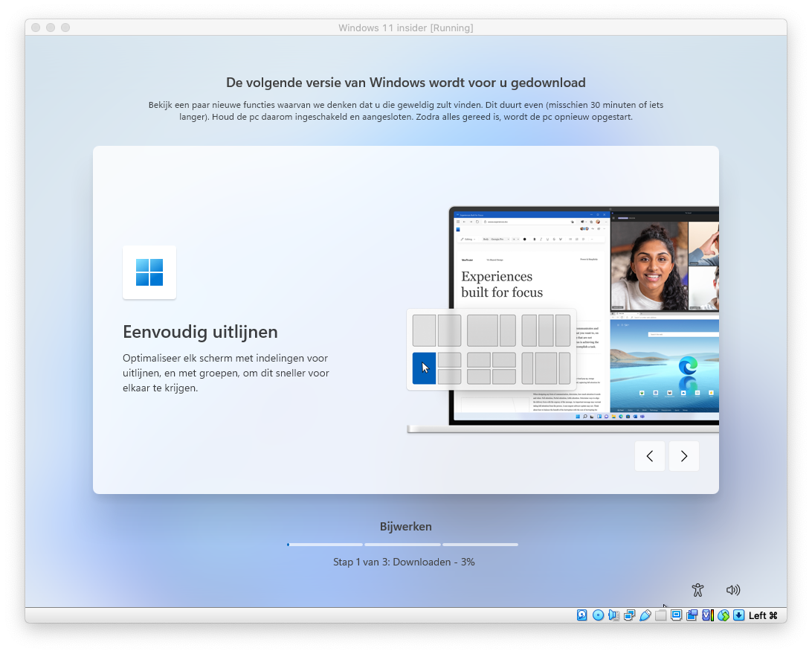Viewport: 812px width, 654px height.
Task: Click the mouse integration status icon
Action: (723, 615)
